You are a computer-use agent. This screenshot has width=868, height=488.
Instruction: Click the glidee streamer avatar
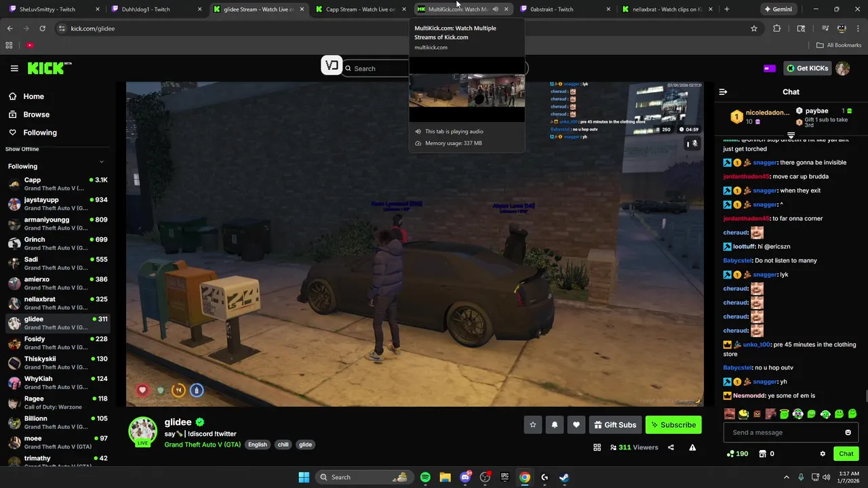point(143,432)
